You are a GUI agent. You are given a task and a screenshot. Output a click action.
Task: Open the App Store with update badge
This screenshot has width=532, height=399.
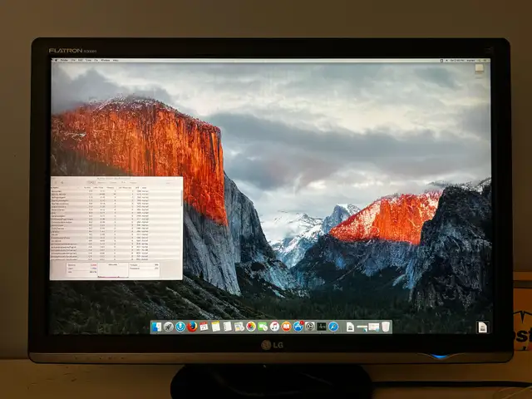[x=298, y=327]
